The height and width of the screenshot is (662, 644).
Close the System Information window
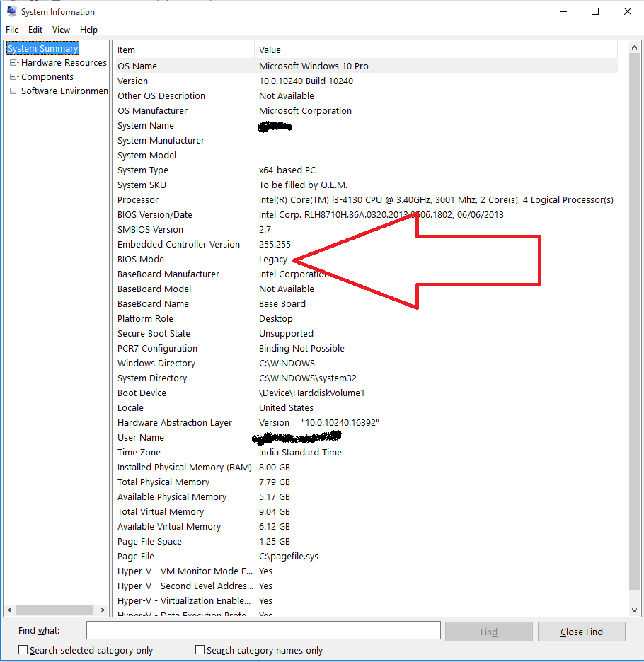coord(628,11)
